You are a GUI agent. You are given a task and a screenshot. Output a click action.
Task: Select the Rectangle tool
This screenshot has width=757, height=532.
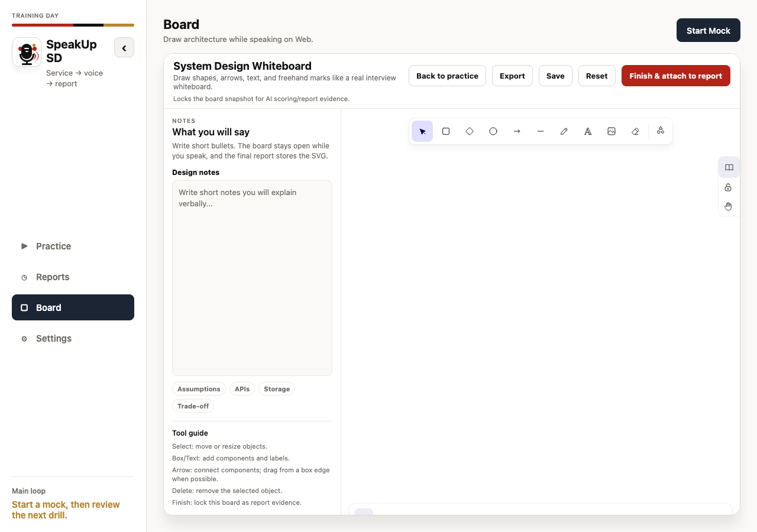(446, 131)
